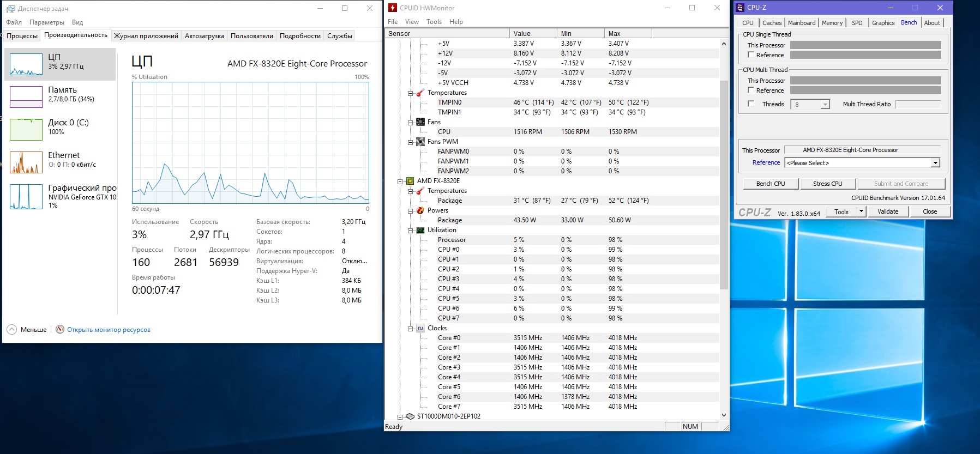Screen dimensions: 980x454
Task: Select the ЦП performance graph thumbnail
Action: [26, 64]
